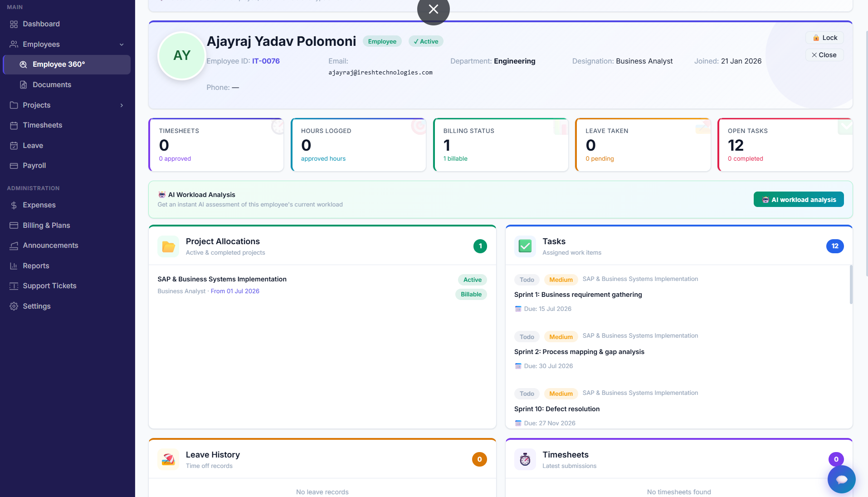Collapse the Employees menu chevron
The height and width of the screenshot is (497, 868).
[x=122, y=44]
